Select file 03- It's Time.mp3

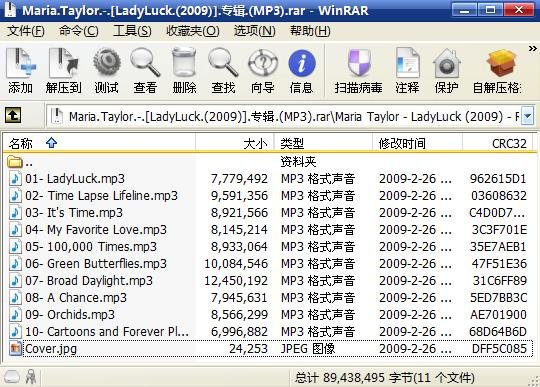74,212
